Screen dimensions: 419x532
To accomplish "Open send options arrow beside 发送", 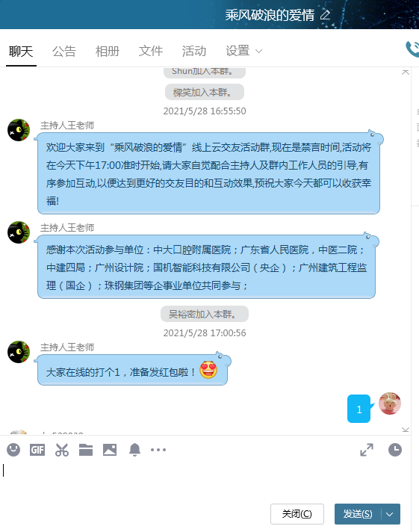I will (x=390, y=514).
